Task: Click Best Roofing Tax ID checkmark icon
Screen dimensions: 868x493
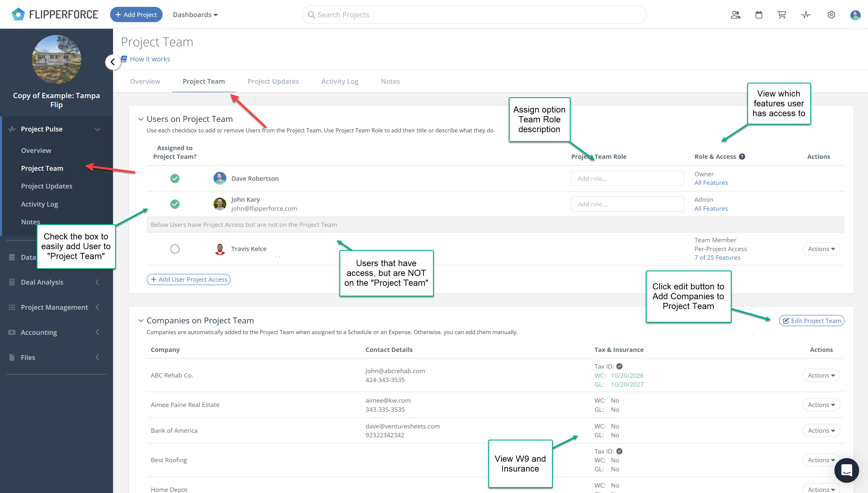Action: [619, 451]
